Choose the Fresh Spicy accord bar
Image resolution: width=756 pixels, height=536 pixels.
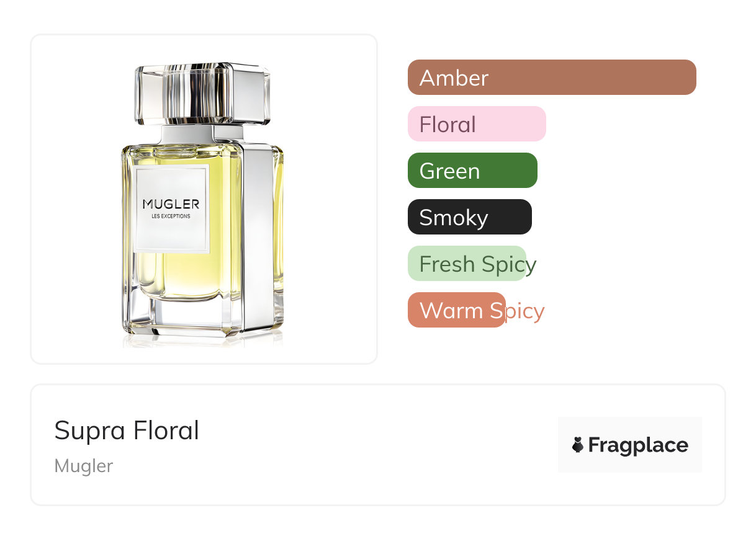(x=467, y=264)
